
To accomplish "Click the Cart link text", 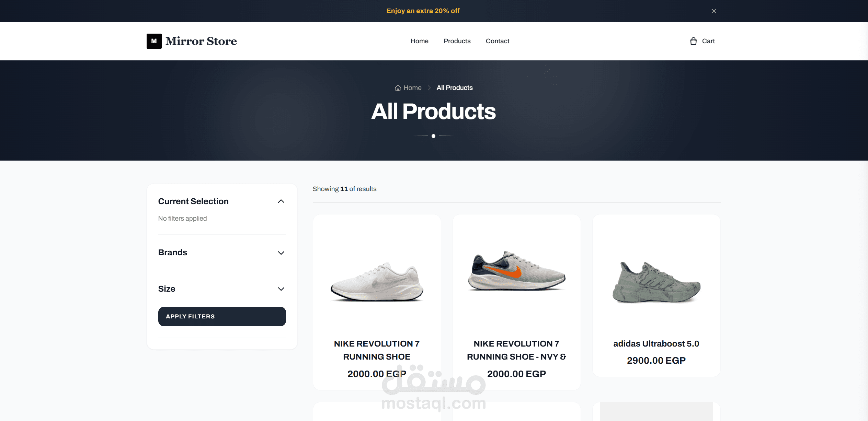I will pyautogui.click(x=708, y=41).
